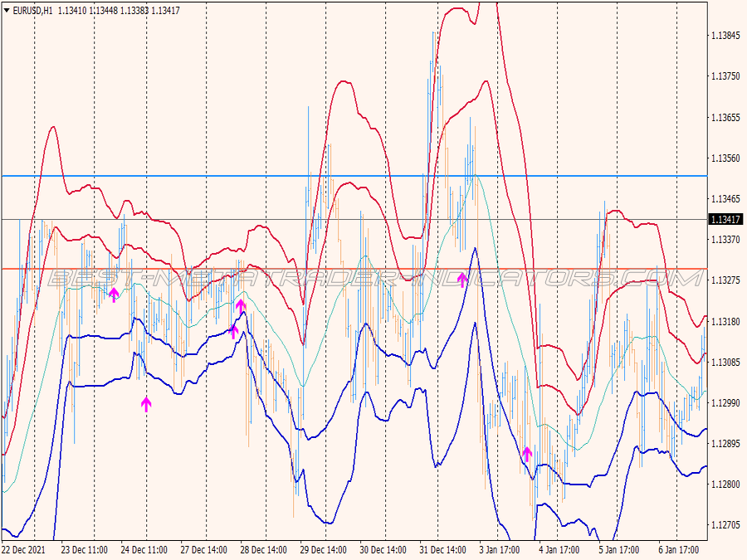747x560 pixels.
Task: Click the time label 4 Jan 17:00
Action: pyautogui.click(x=559, y=550)
